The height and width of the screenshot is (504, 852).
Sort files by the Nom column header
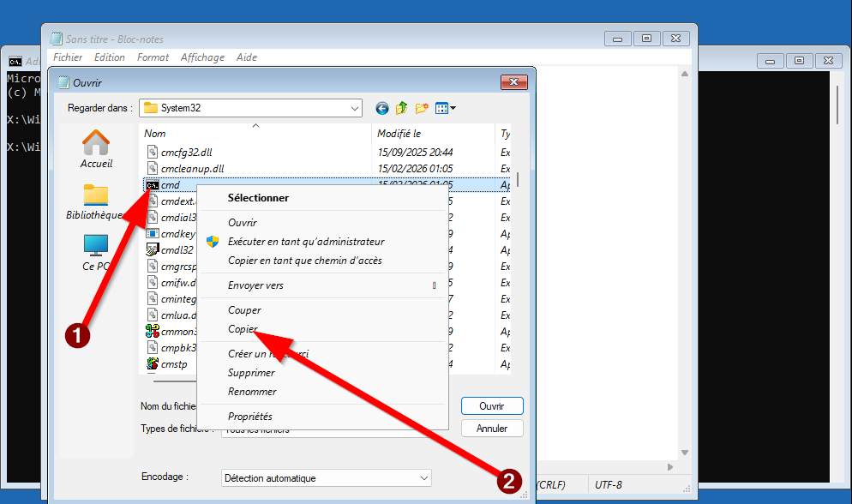pyautogui.click(x=155, y=134)
